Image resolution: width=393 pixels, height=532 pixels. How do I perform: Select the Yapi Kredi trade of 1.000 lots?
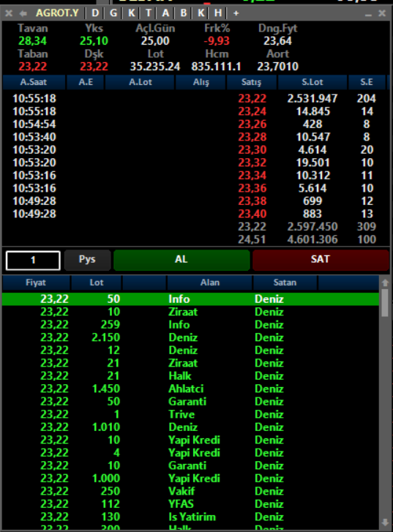pyautogui.click(x=190, y=479)
